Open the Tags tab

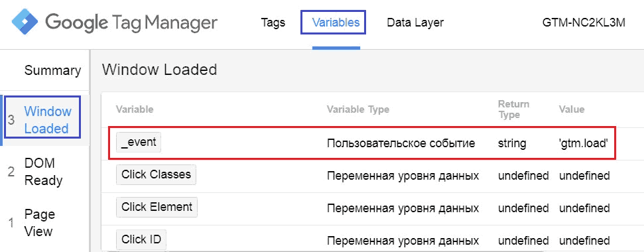[273, 22]
